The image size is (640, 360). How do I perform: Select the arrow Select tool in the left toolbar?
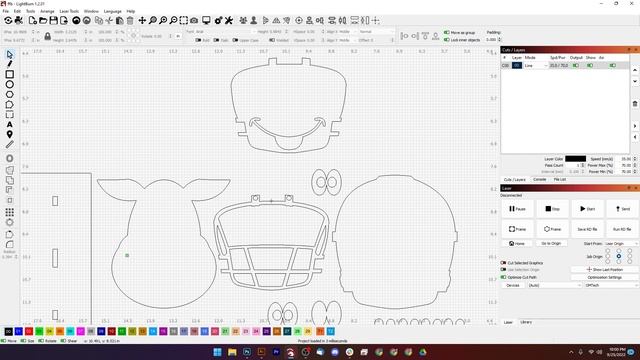click(10, 54)
